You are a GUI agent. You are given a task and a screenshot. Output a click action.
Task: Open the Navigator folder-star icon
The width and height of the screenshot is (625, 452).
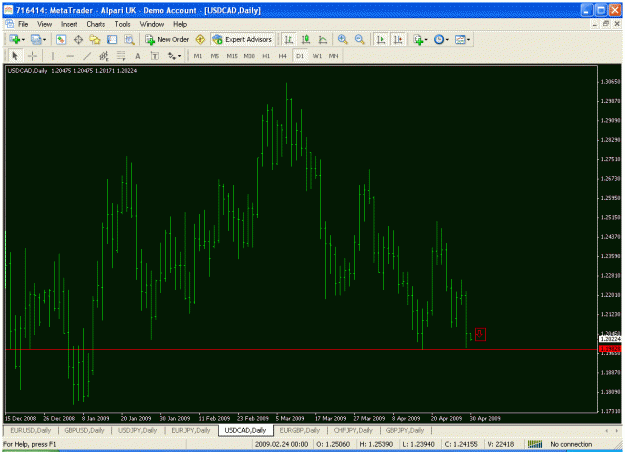pos(95,39)
